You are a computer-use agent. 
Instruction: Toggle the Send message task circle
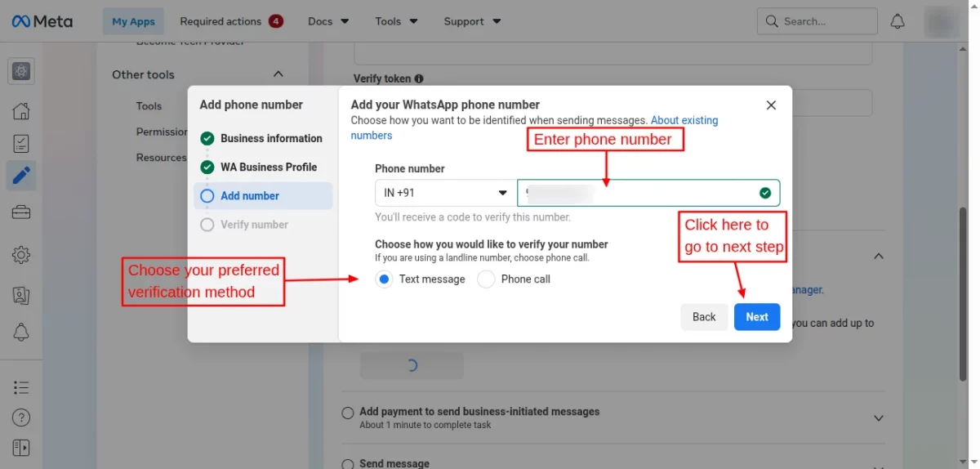tap(348, 463)
